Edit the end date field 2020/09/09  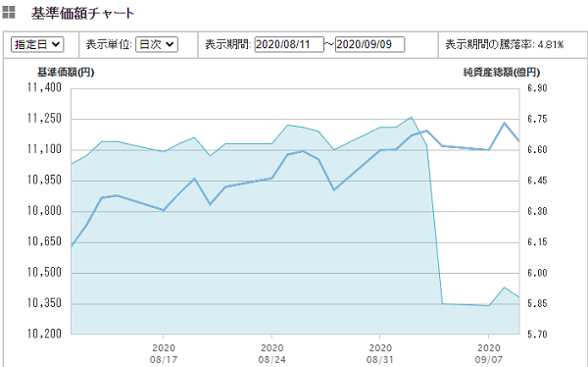(x=369, y=44)
